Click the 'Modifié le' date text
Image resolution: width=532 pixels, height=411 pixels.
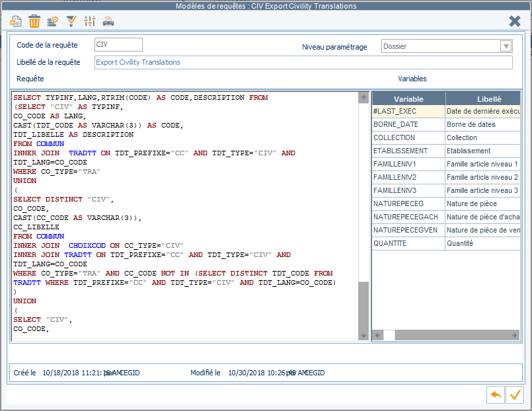262,373
